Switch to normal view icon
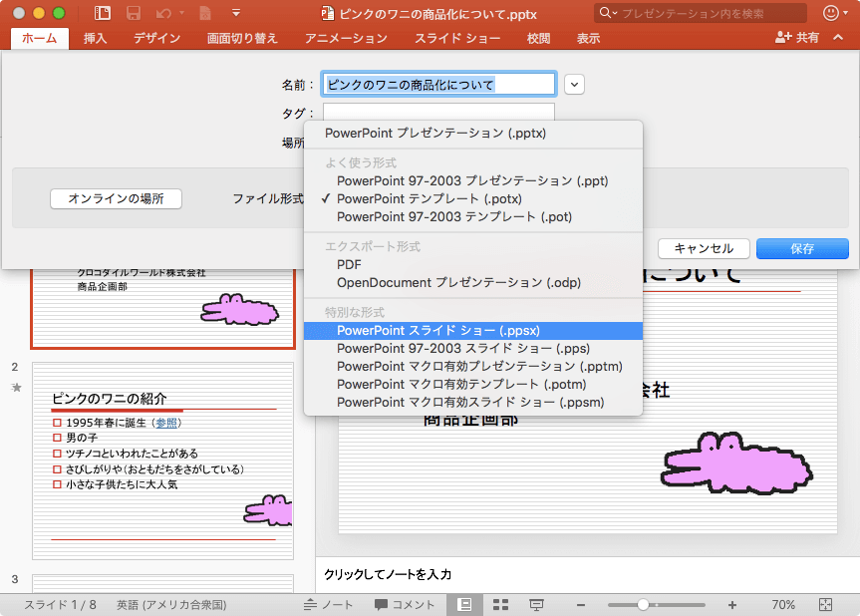 pyautogui.click(x=464, y=604)
